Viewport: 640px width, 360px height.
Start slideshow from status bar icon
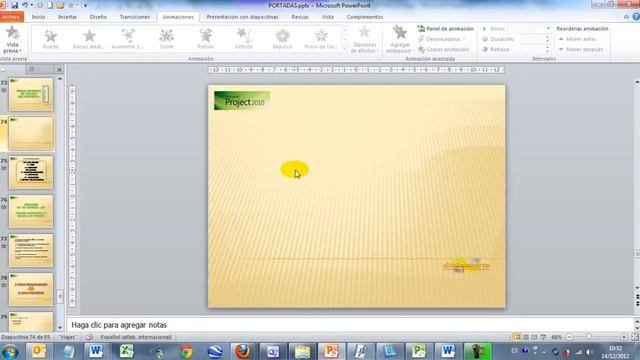click(x=543, y=337)
